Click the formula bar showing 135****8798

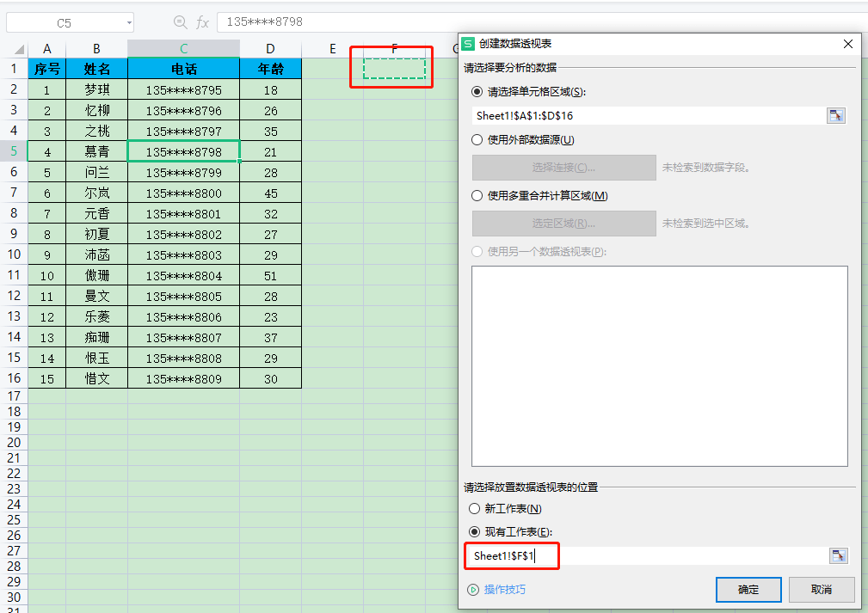click(543, 22)
